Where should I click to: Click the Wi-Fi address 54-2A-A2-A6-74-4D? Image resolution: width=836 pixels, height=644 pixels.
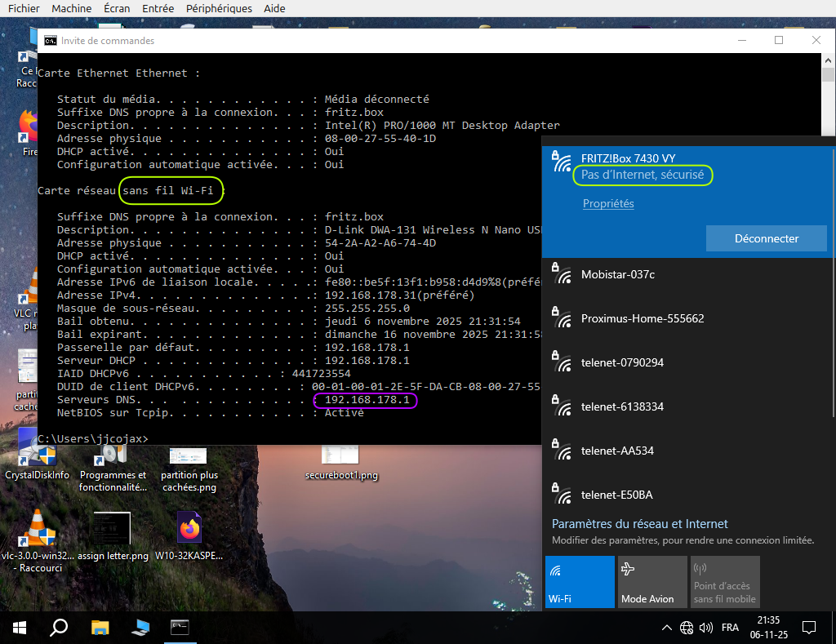pyautogui.click(x=380, y=243)
